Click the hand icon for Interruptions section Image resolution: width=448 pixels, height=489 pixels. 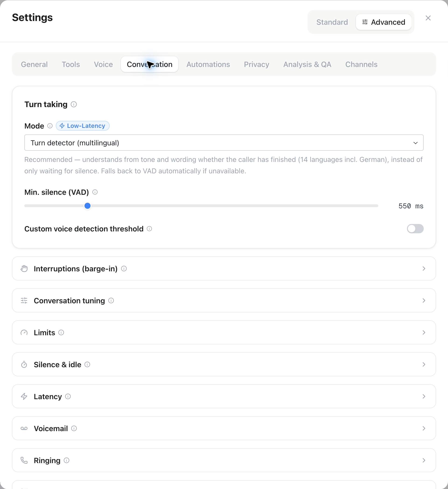click(x=24, y=269)
